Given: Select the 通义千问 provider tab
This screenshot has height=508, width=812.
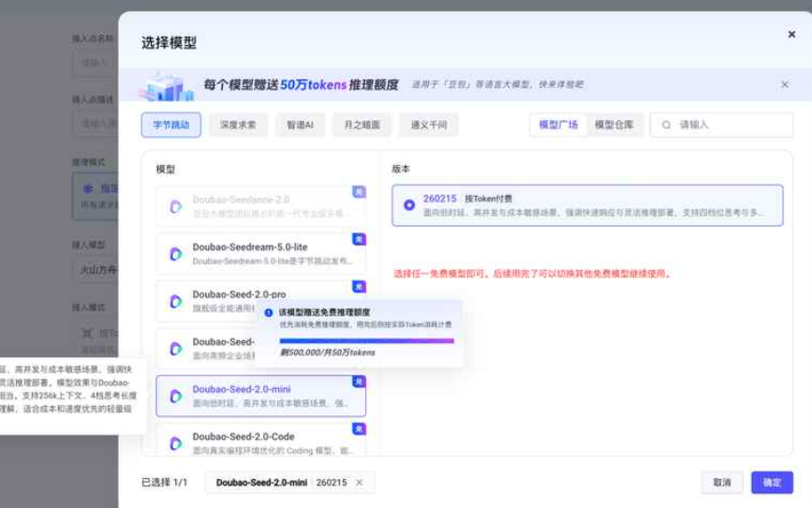Looking at the screenshot, I should click(x=429, y=125).
